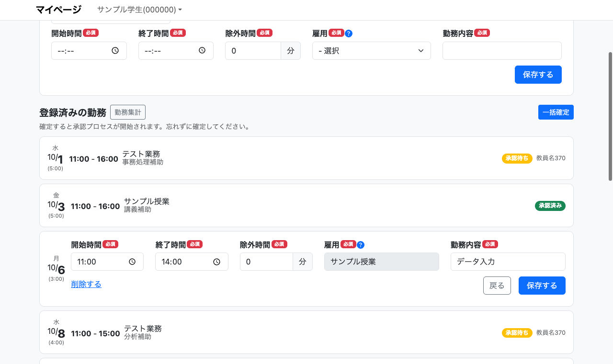Click clock icon in 11:00 start time field

coord(132,262)
